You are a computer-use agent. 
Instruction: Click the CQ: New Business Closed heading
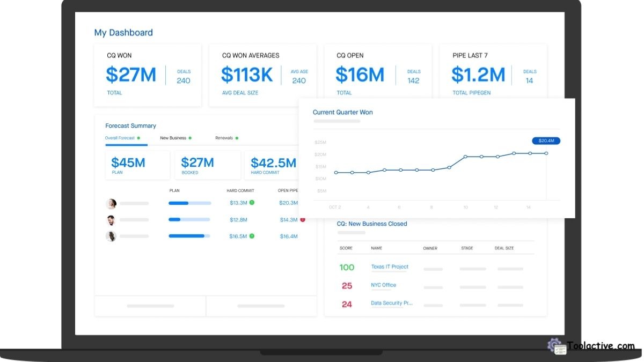[x=372, y=224]
